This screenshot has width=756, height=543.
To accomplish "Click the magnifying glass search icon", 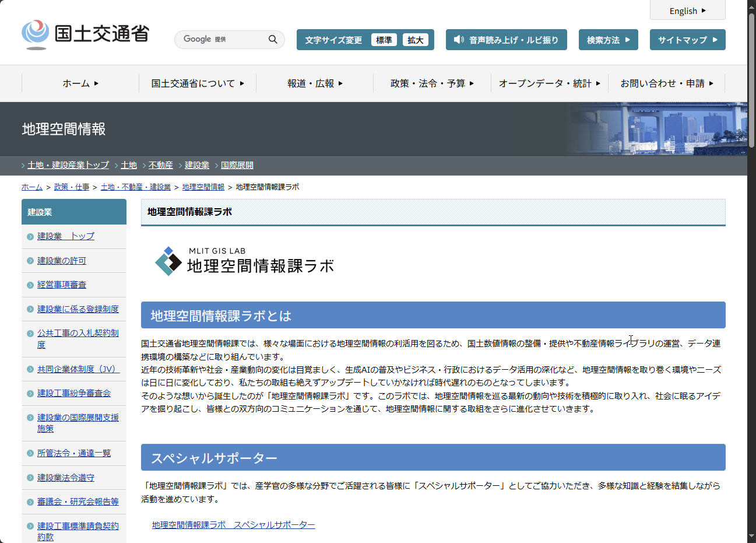I will point(272,39).
